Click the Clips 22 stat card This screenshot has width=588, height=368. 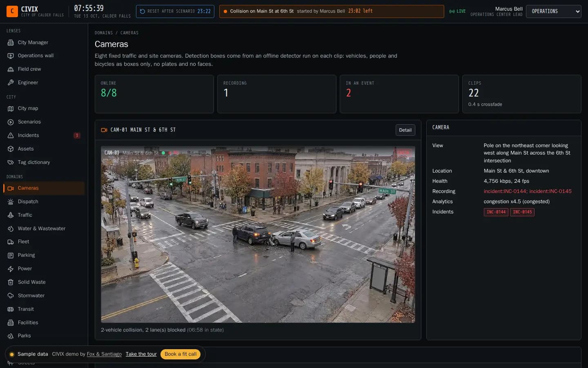coord(521,94)
